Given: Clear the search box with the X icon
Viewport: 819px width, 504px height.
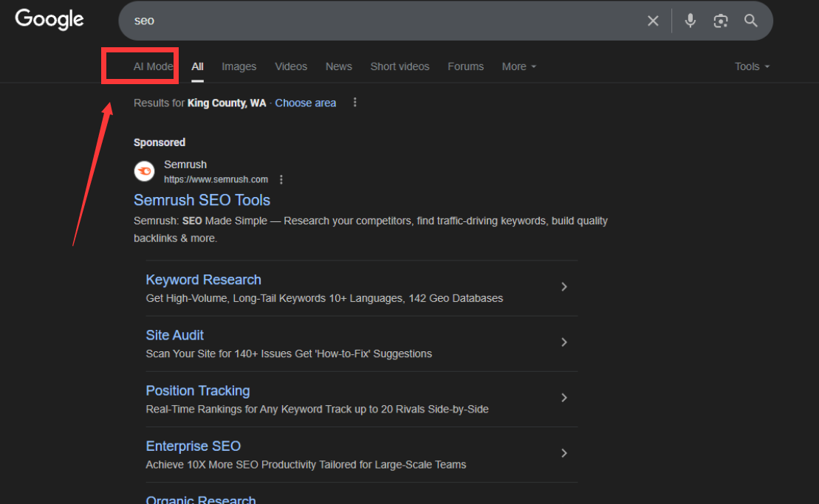Looking at the screenshot, I should click(x=653, y=21).
